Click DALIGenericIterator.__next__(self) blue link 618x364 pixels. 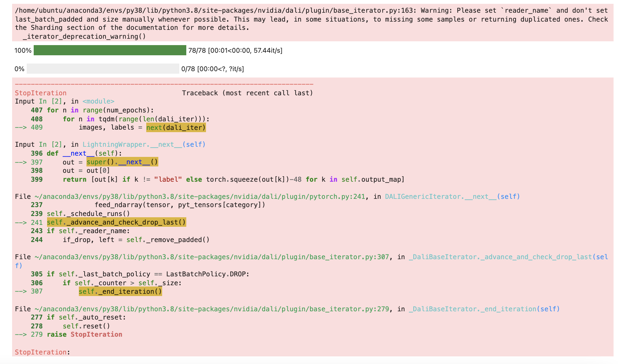[x=451, y=196]
